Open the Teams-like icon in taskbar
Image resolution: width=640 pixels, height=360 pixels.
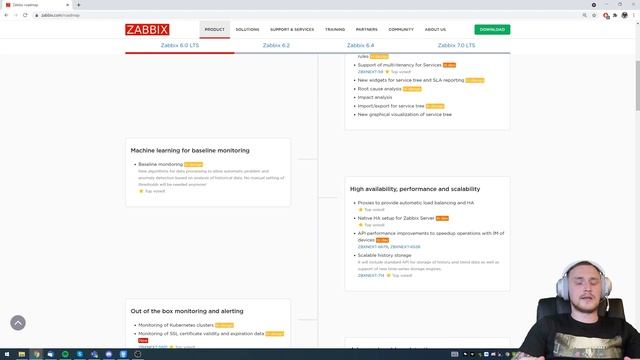tap(94, 354)
